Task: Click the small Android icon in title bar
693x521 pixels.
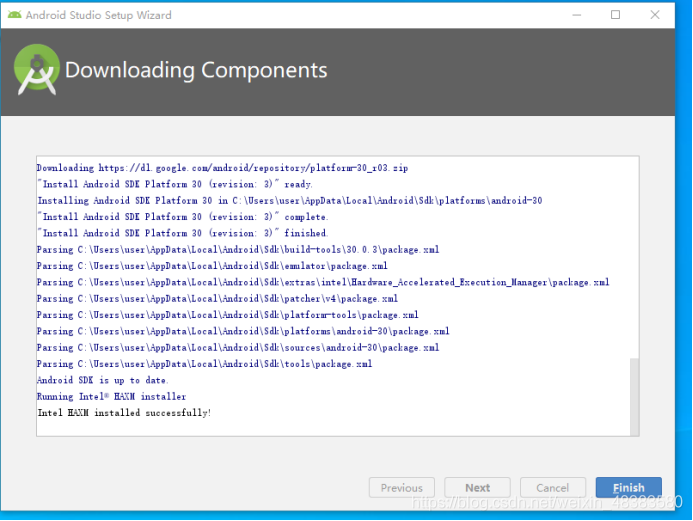Action: [x=14, y=15]
